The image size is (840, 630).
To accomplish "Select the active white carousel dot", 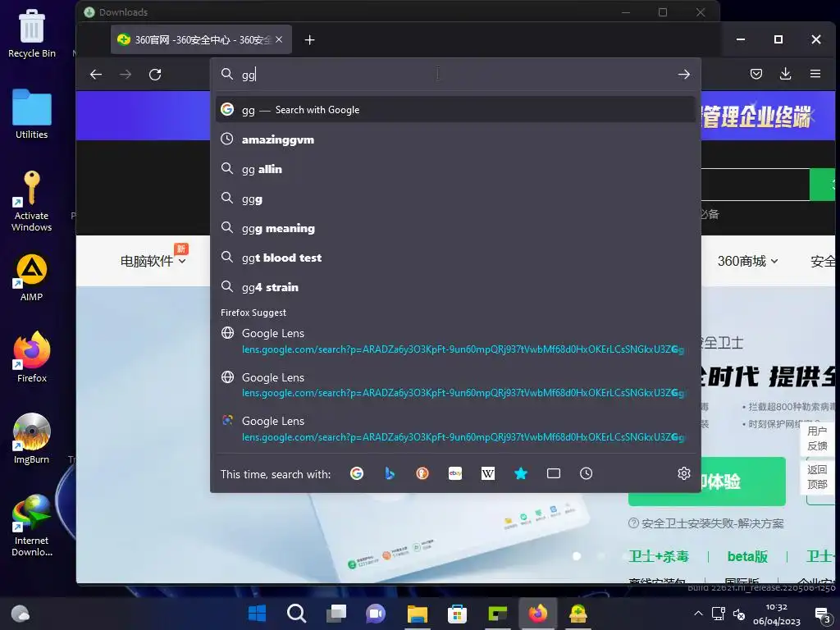I will pyautogui.click(x=577, y=556).
